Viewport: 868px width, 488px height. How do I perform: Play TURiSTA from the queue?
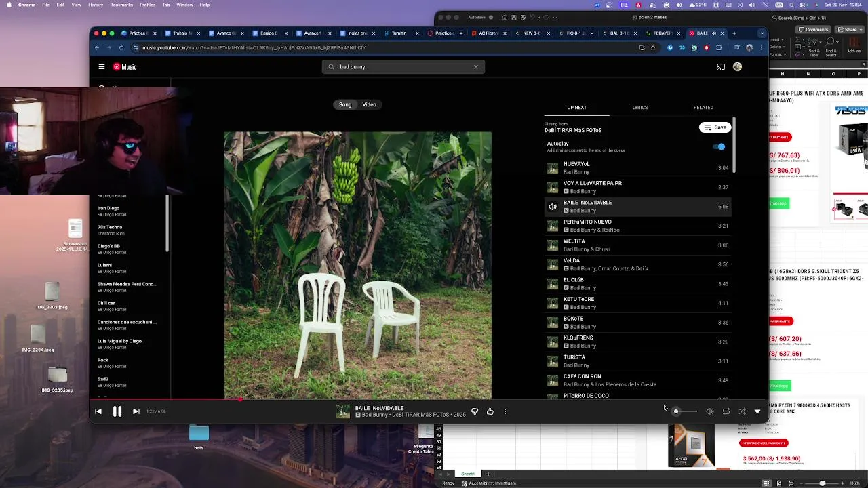point(637,361)
